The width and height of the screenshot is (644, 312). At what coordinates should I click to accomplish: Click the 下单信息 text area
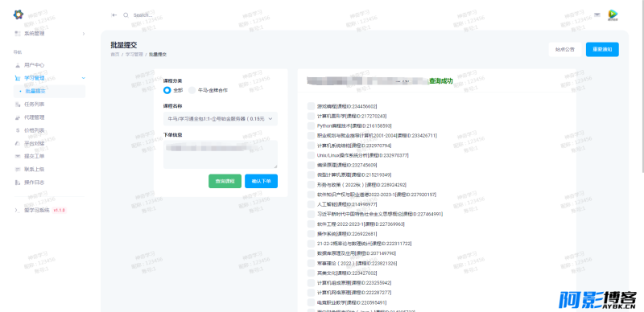pos(221,154)
